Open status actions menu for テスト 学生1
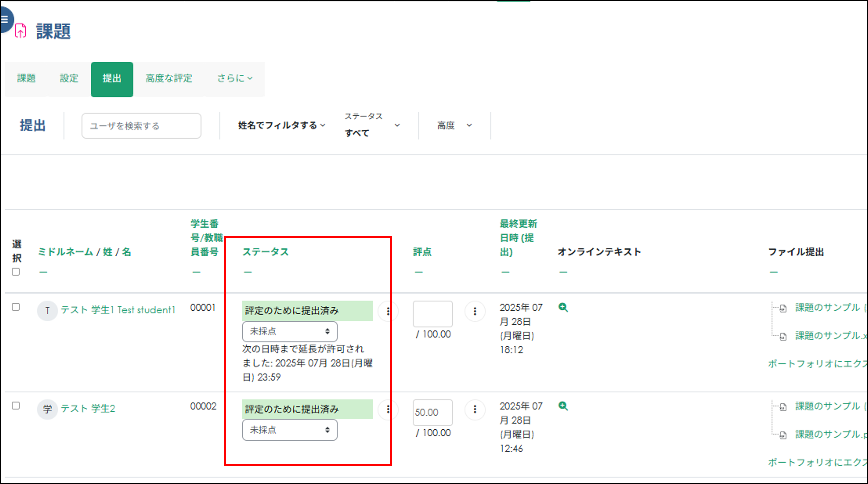 [x=388, y=311]
